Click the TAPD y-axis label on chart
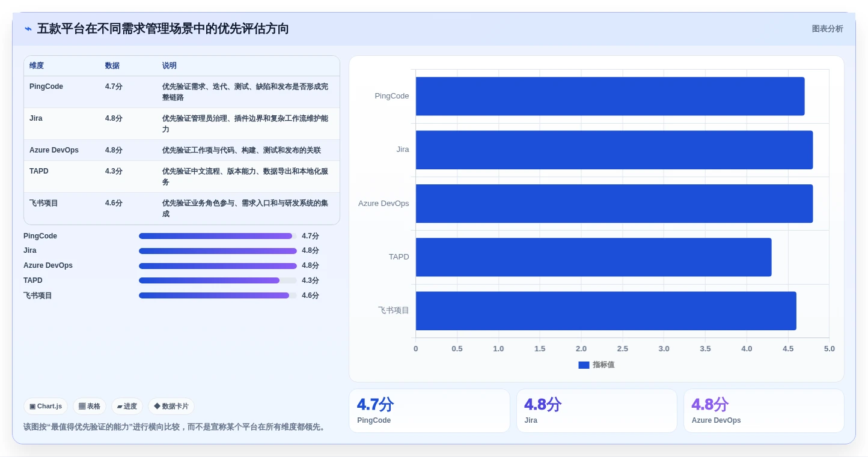Image resolution: width=868 pixels, height=457 pixels. pyautogui.click(x=399, y=257)
